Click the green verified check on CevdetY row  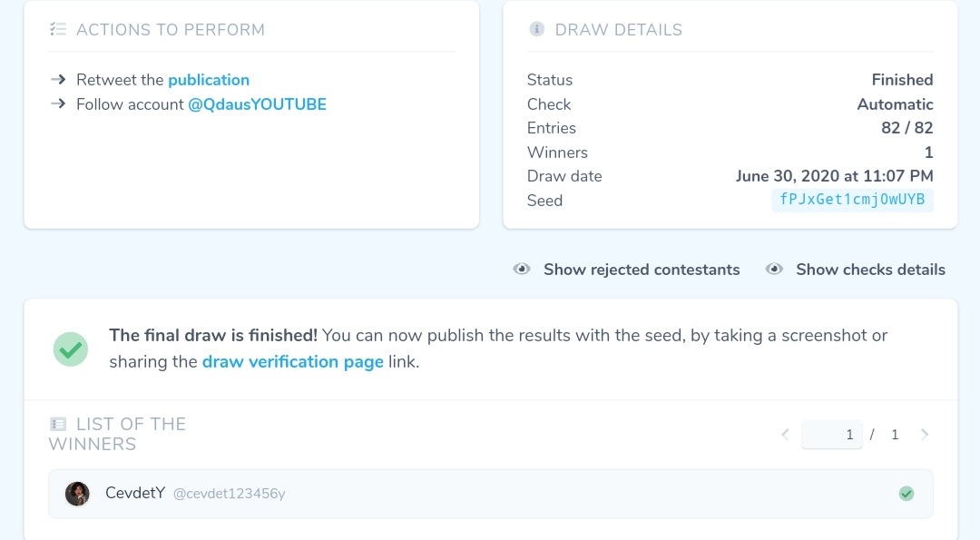coord(906,494)
